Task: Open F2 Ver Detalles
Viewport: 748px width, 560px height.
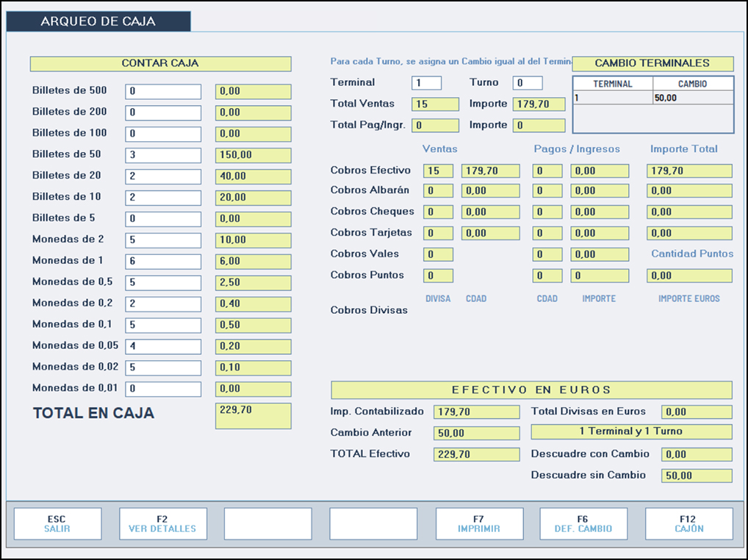Action: (162, 523)
